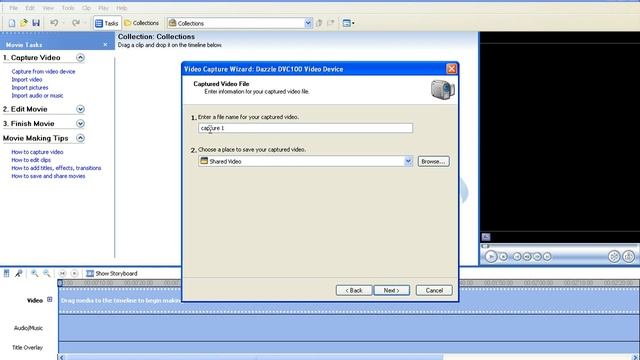
Task: Click the Undo arrow icon
Action: point(54,23)
